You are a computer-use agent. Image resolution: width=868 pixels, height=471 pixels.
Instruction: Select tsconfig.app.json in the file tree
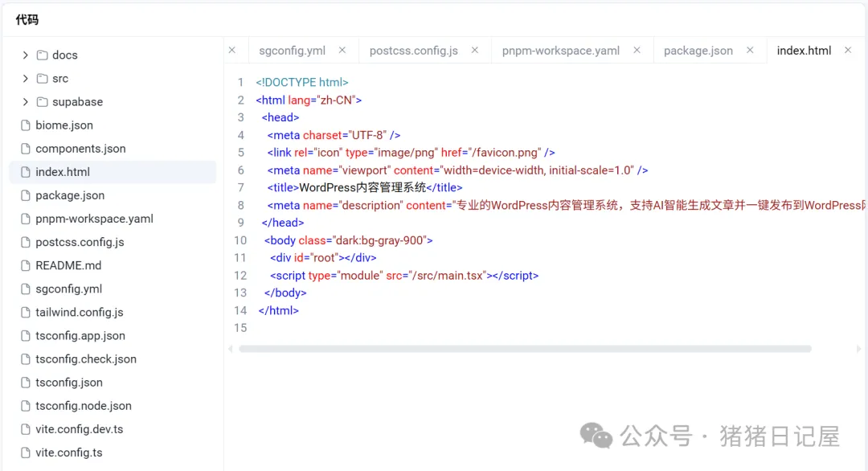click(80, 336)
